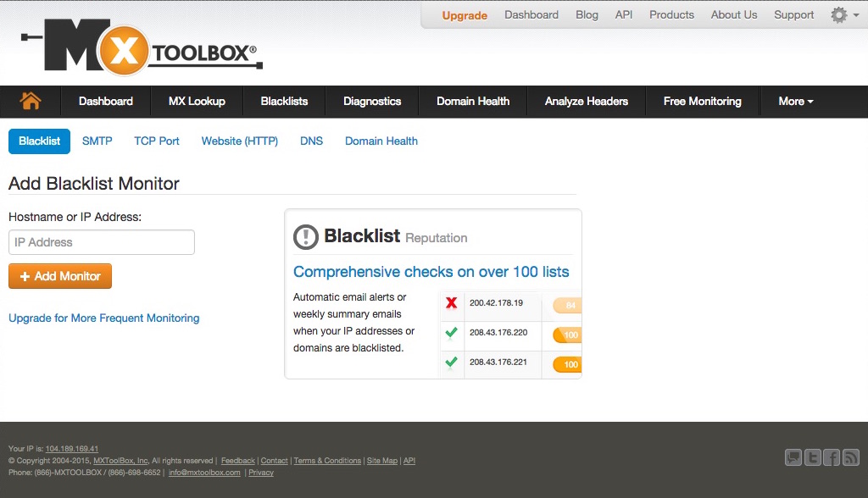Open the settings gear menu
The width and height of the screenshot is (868, 498).
coord(837,14)
